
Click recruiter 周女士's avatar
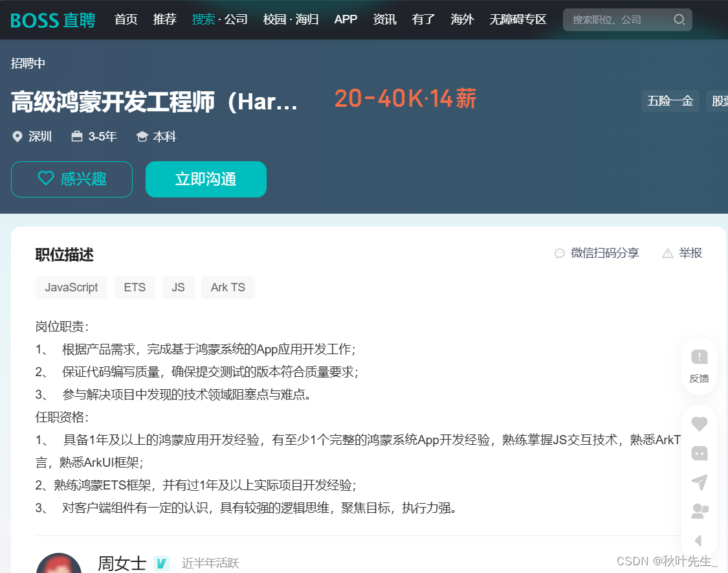(59, 563)
